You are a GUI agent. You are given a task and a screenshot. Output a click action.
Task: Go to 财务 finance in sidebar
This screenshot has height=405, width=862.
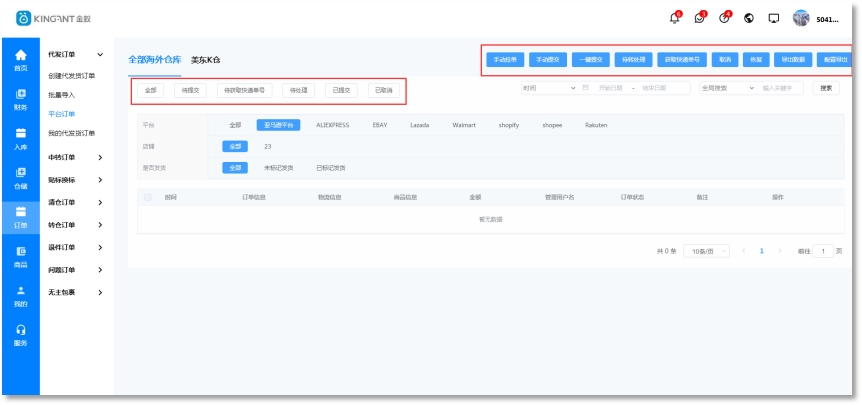click(20, 98)
